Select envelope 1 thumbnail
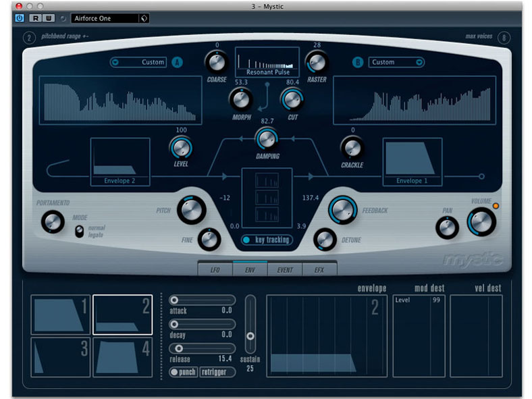 (x=60, y=315)
